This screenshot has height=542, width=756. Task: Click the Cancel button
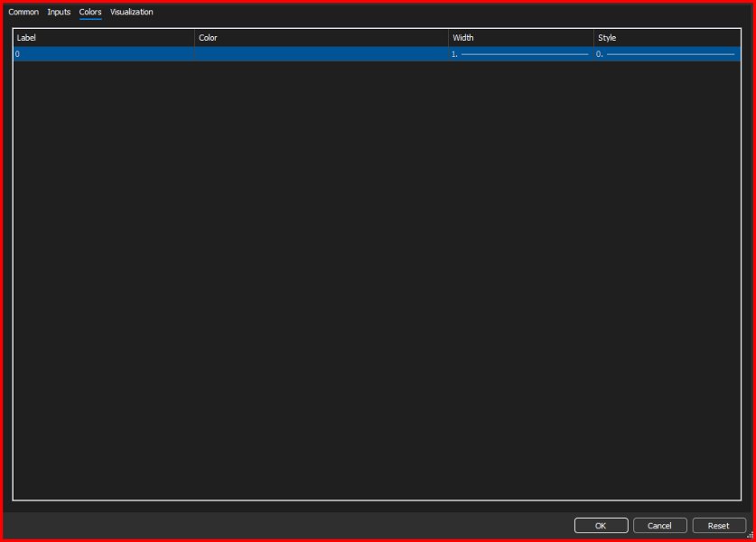[659, 525]
